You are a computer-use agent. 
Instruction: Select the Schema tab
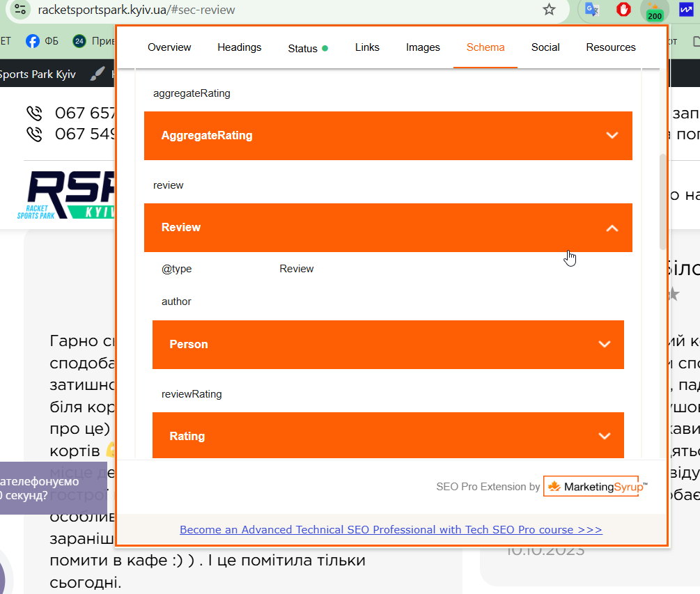coord(485,47)
